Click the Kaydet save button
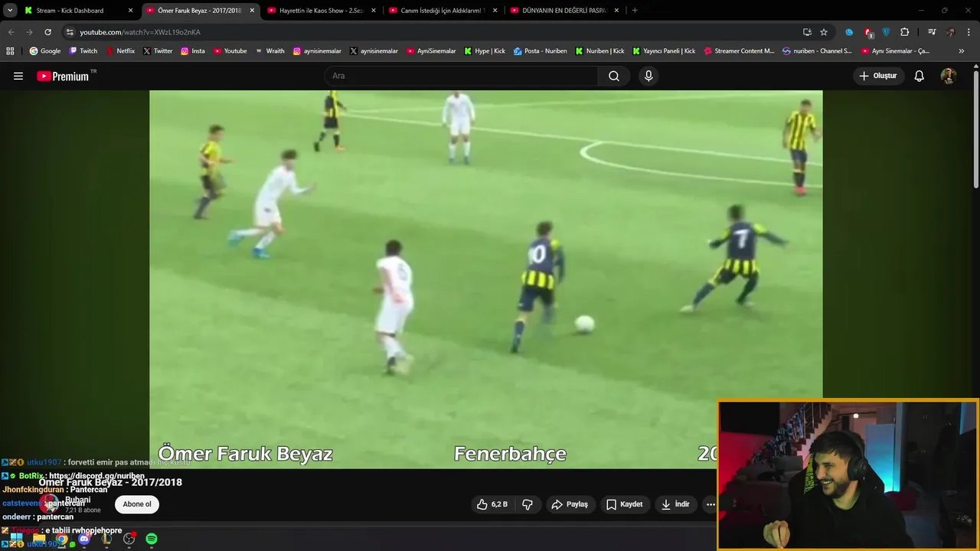980x551 pixels. pos(625,504)
